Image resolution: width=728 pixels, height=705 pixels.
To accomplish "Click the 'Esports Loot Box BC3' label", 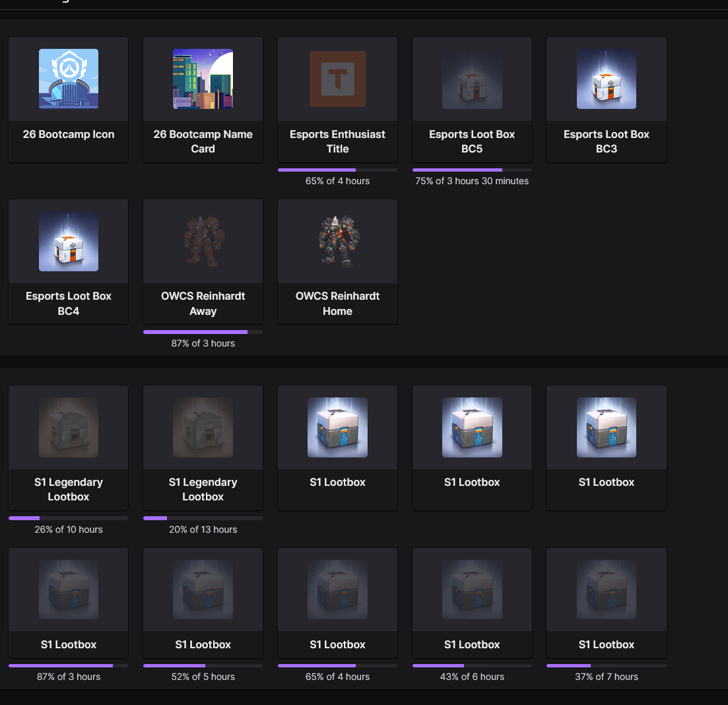I will (x=607, y=142).
